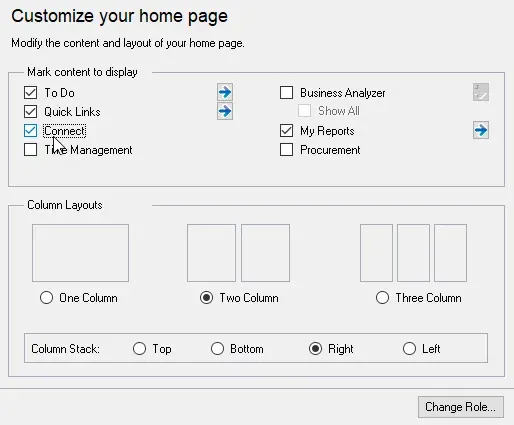The image size is (514, 425).
Task: Set Column Stack to Top
Action: [139, 349]
